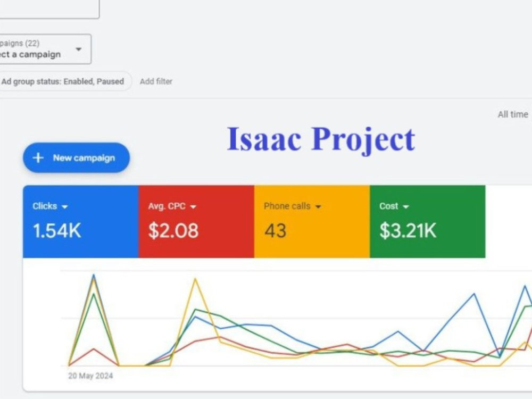Click Add filter
The width and height of the screenshot is (532, 399).
[x=156, y=81]
